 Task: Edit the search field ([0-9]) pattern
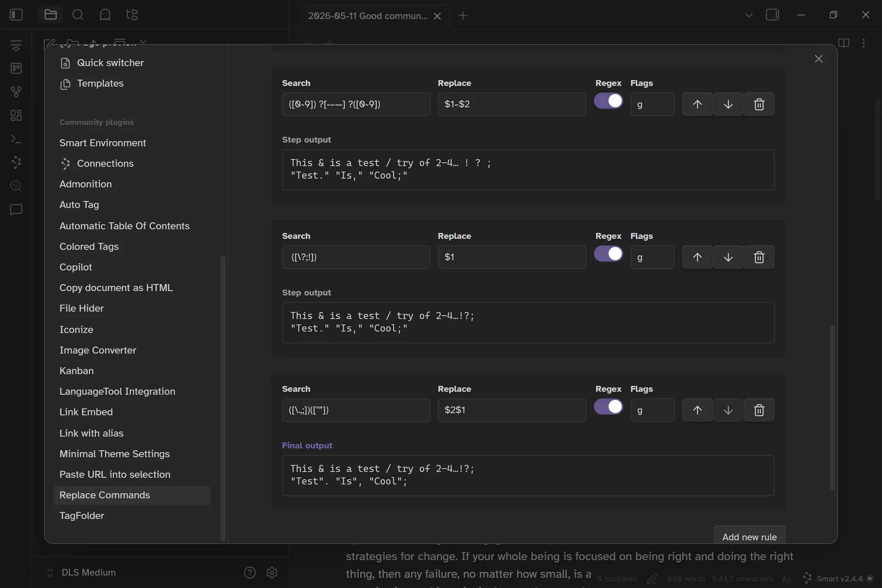356,104
